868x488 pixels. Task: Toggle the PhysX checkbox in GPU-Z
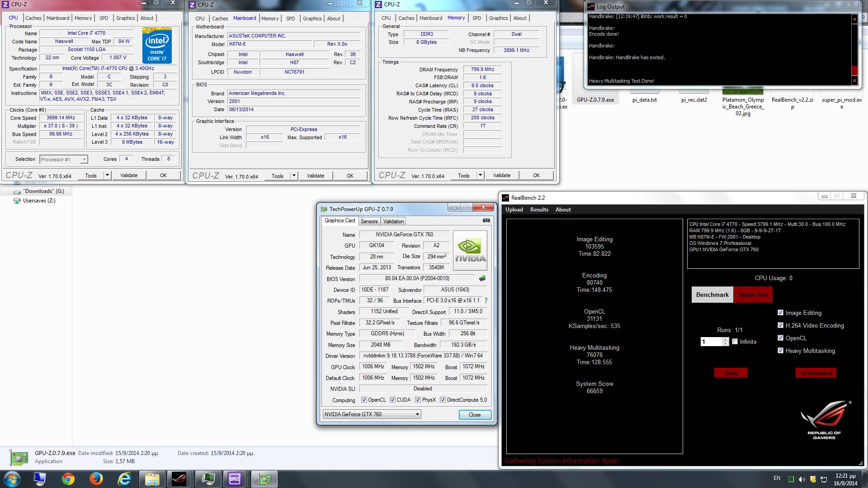coord(418,400)
